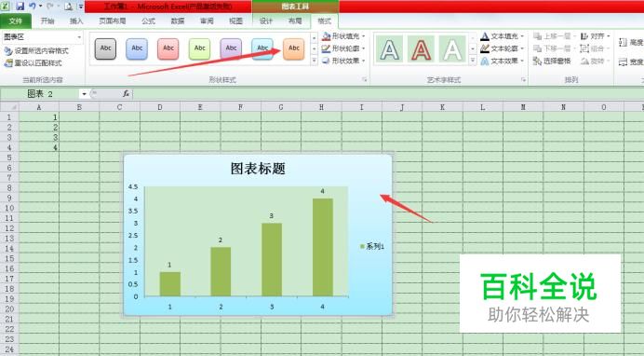Click the 宽度 (Width) size icon

623,62
